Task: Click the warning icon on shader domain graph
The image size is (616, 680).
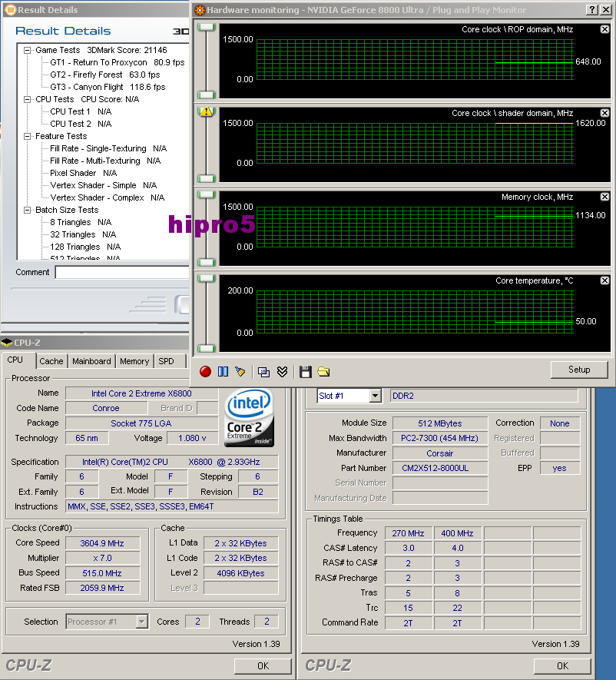Action: click(205, 111)
